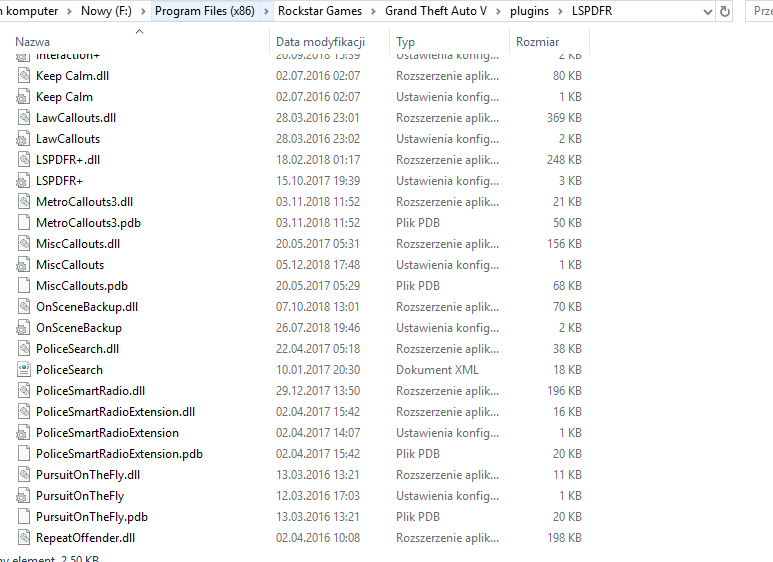The width and height of the screenshot is (773, 562).
Task: Select the file name OnSceneBackup.dll
Action: [87, 307]
